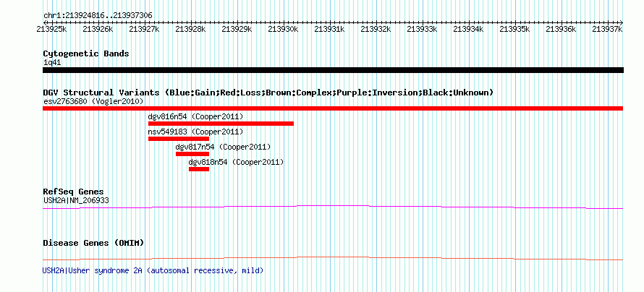Open the nsv549183 (Cooper2011) label
This screenshot has height=292, width=644.
[x=195, y=132]
